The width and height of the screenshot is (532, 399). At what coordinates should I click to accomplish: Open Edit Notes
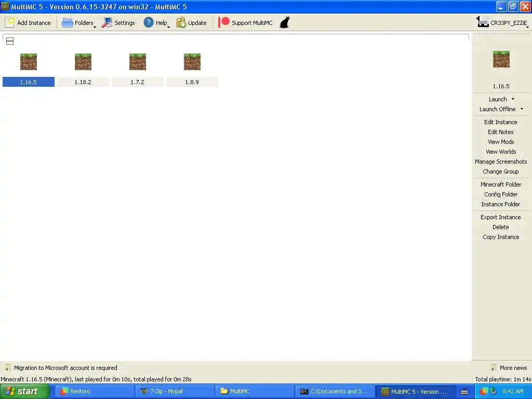(501, 131)
